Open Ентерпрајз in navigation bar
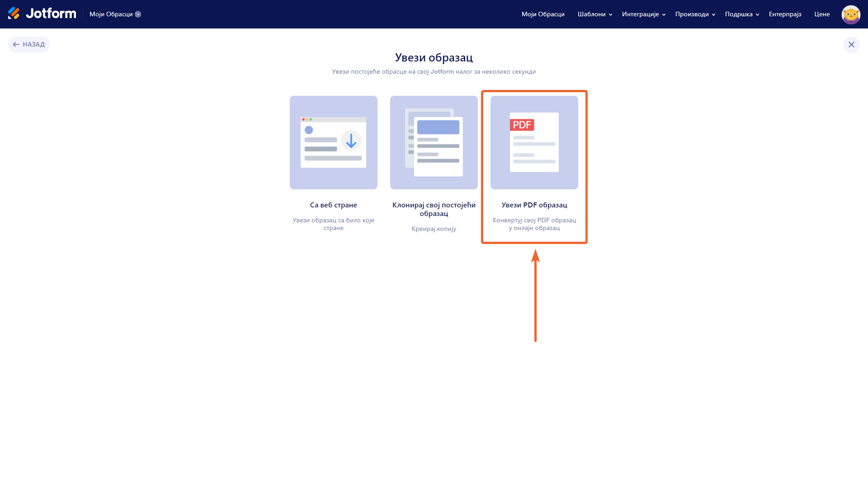Image resolution: width=868 pixels, height=488 pixels. [x=785, y=14]
